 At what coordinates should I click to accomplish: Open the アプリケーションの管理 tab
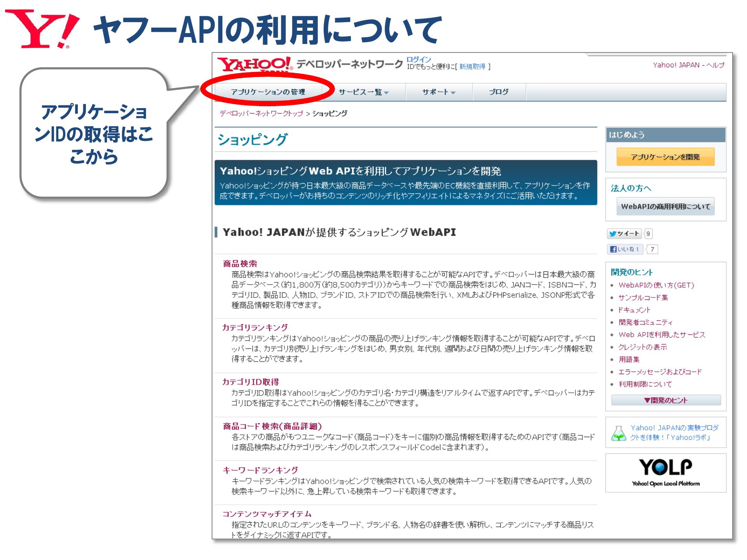click(x=268, y=92)
